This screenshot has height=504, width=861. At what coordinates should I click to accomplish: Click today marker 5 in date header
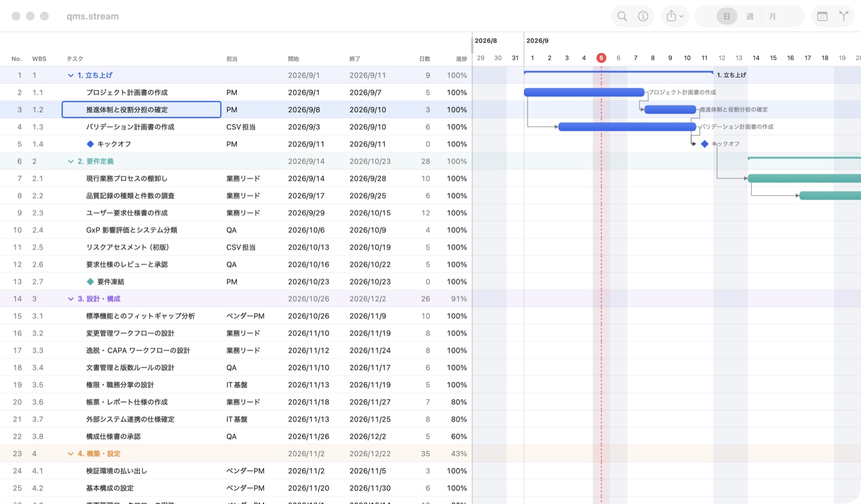(x=601, y=58)
